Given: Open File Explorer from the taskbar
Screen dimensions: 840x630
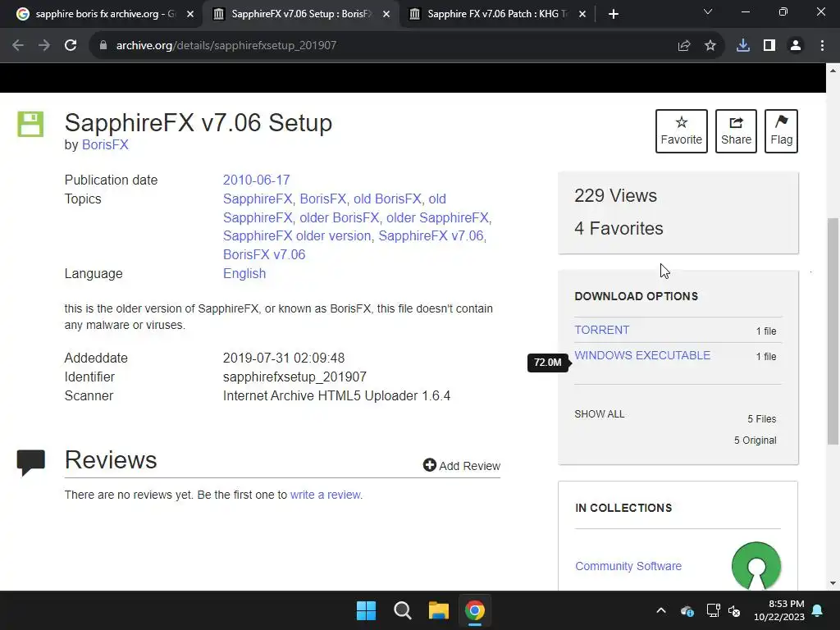Looking at the screenshot, I should 438,610.
